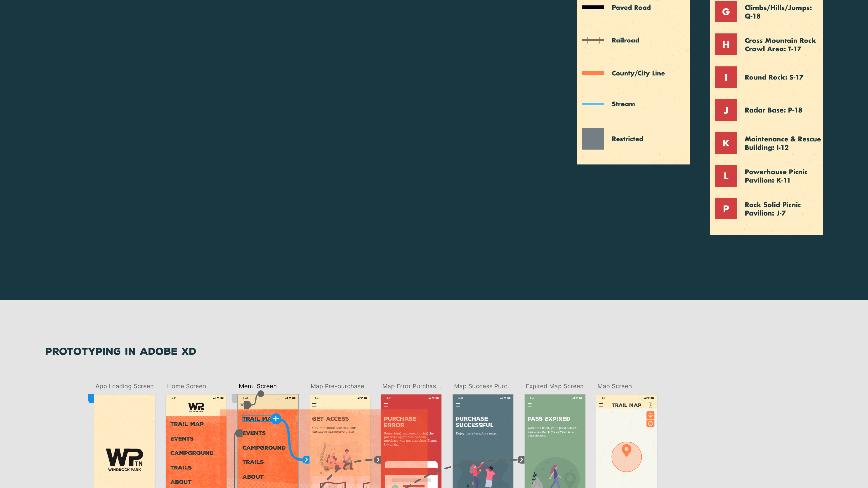
Task: Click the gray Restricted legend swatch
Action: point(593,138)
